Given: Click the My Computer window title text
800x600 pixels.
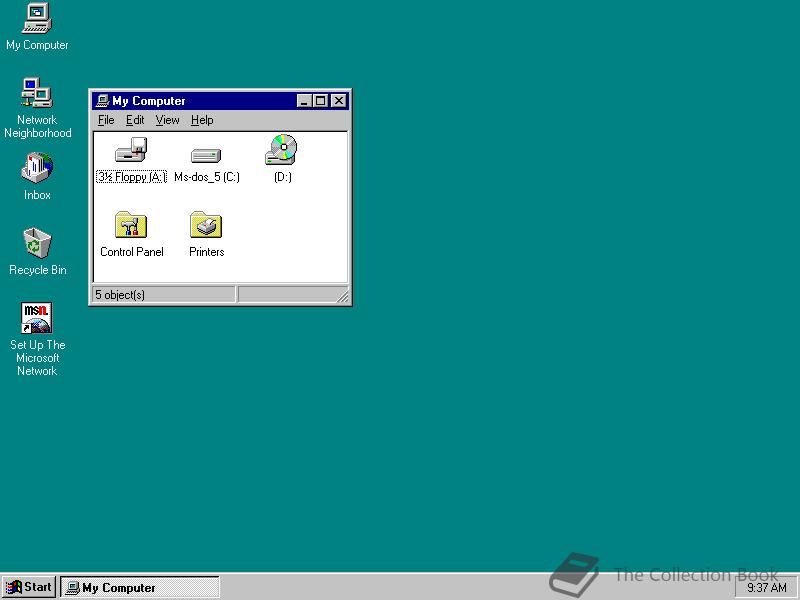Looking at the screenshot, I should click(148, 101).
